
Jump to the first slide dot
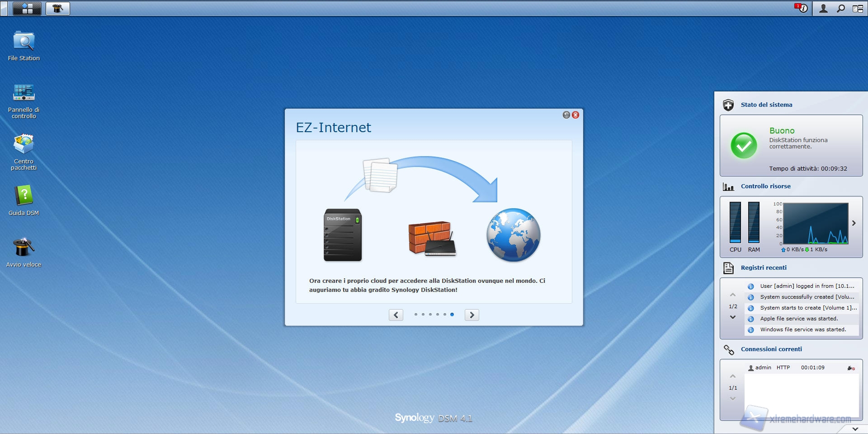pos(416,315)
